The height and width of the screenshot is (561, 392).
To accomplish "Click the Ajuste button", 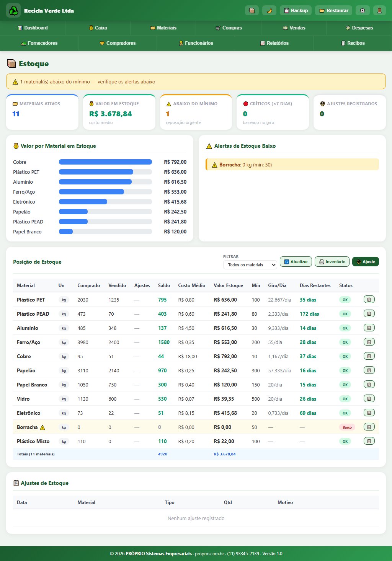I will [x=366, y=262].
